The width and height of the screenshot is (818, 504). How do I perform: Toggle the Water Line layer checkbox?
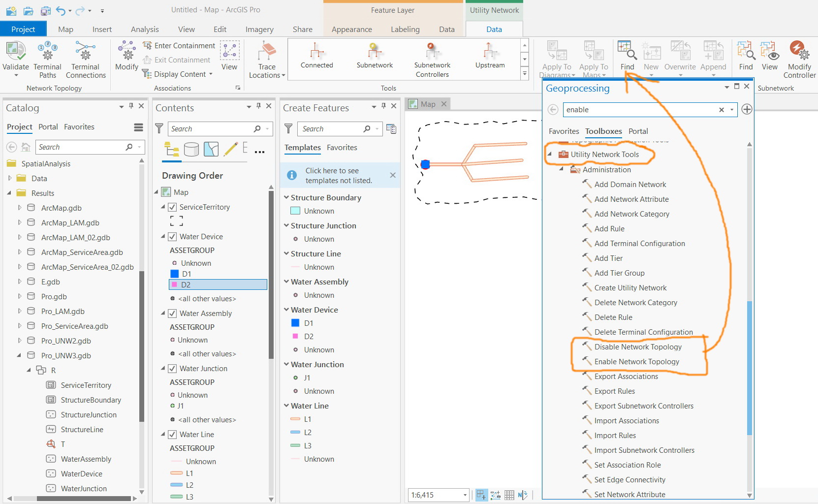click(x=172, y=435)
